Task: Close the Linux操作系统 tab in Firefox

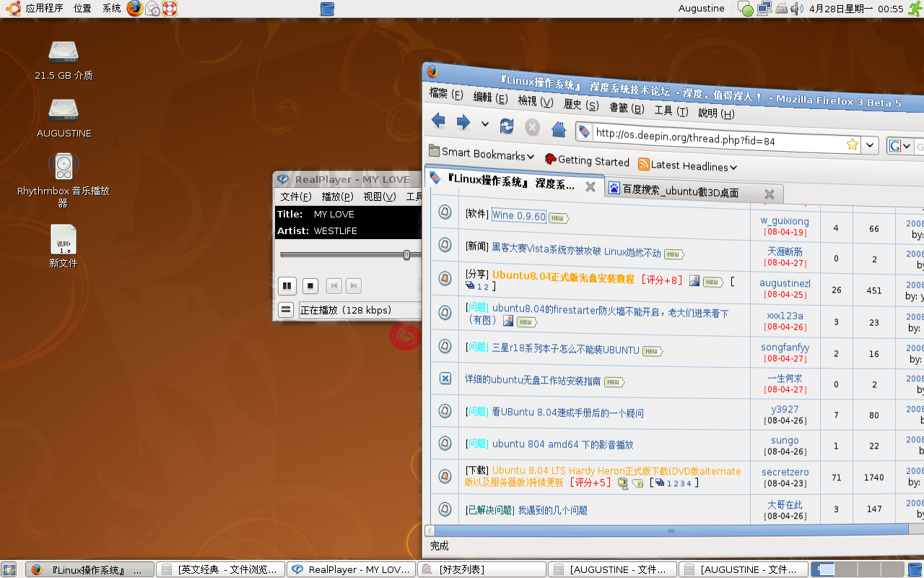Action: point(590,187)
